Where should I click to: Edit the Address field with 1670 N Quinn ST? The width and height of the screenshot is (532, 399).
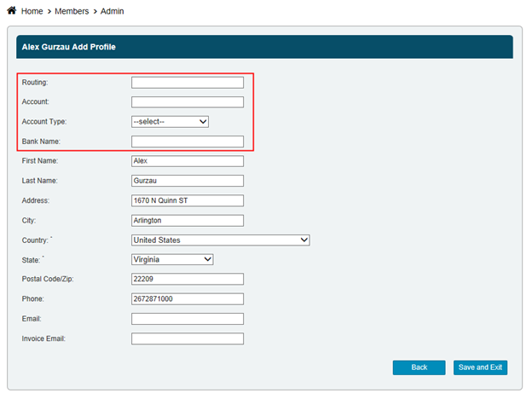coord(188,200)
